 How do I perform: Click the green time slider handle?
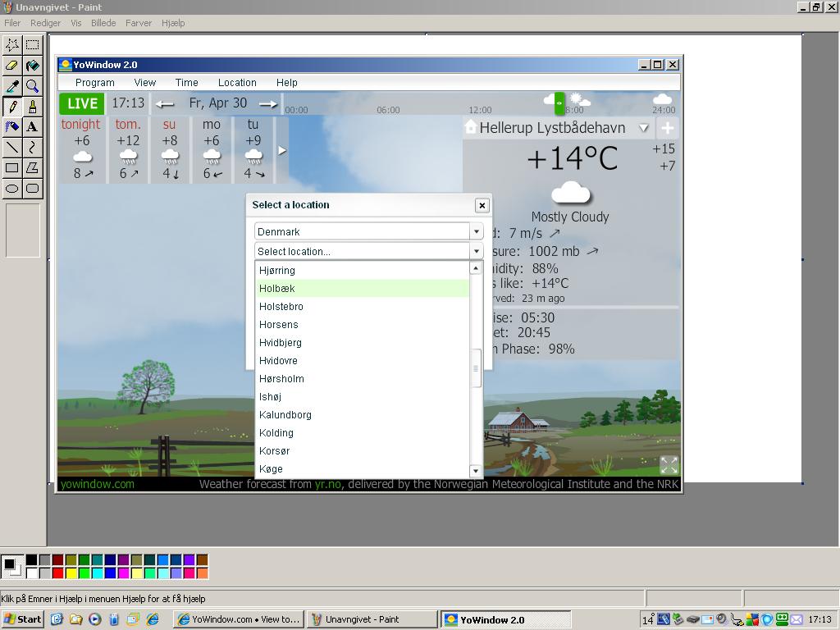click(x=559, y=103)
